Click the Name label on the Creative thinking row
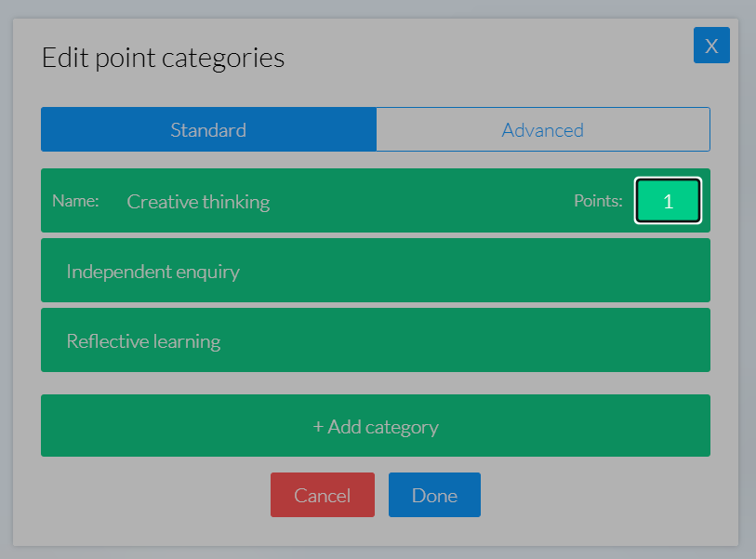This screenshot has width=756, height=559. pos(75,200)
